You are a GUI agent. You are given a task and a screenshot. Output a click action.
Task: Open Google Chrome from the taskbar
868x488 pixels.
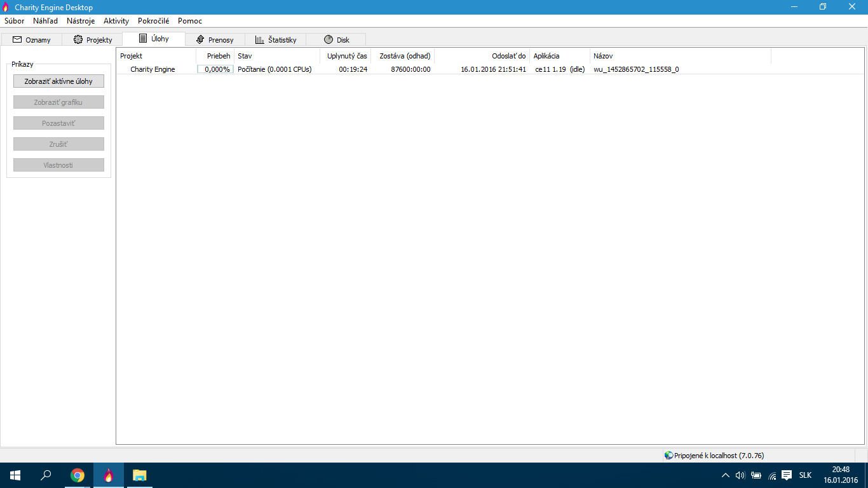point(78,475)
